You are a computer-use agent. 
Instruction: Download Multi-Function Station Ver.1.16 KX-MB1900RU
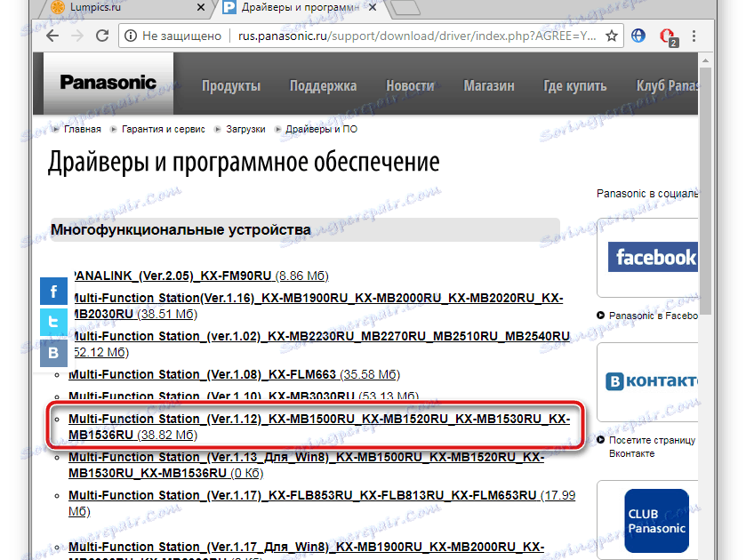(x=317, y=306)
